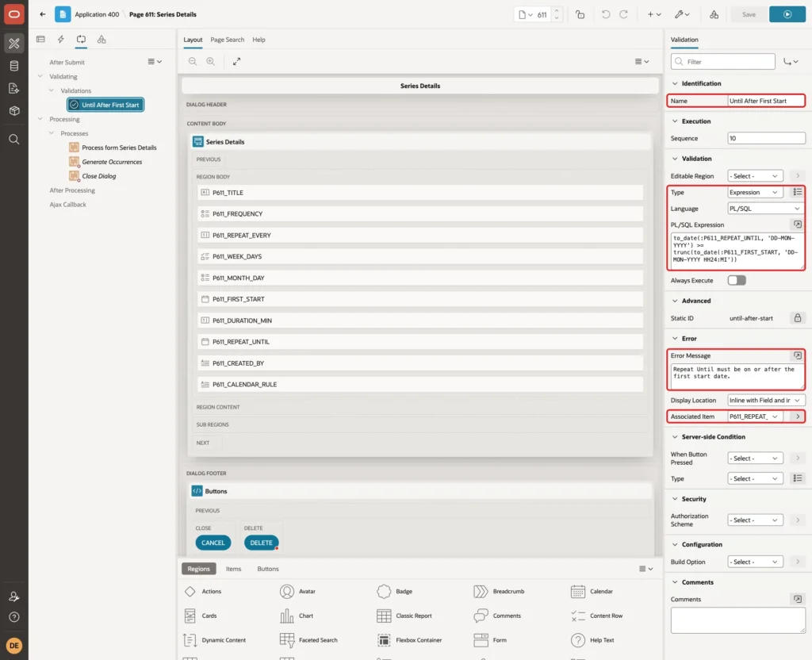Open the editor icon for Error Message
Image resolution: width=812 pixels, height=660 pixels.
tap(798, 355)
